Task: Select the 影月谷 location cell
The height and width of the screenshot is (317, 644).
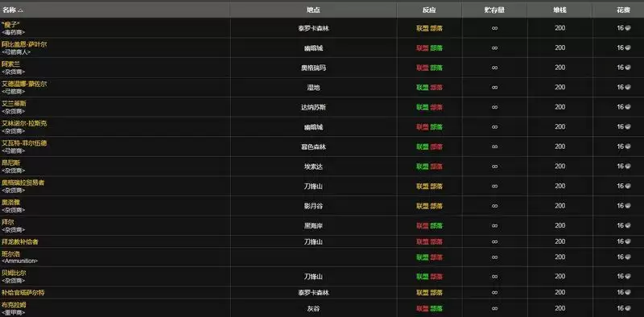Action: (x=313, y=206)
